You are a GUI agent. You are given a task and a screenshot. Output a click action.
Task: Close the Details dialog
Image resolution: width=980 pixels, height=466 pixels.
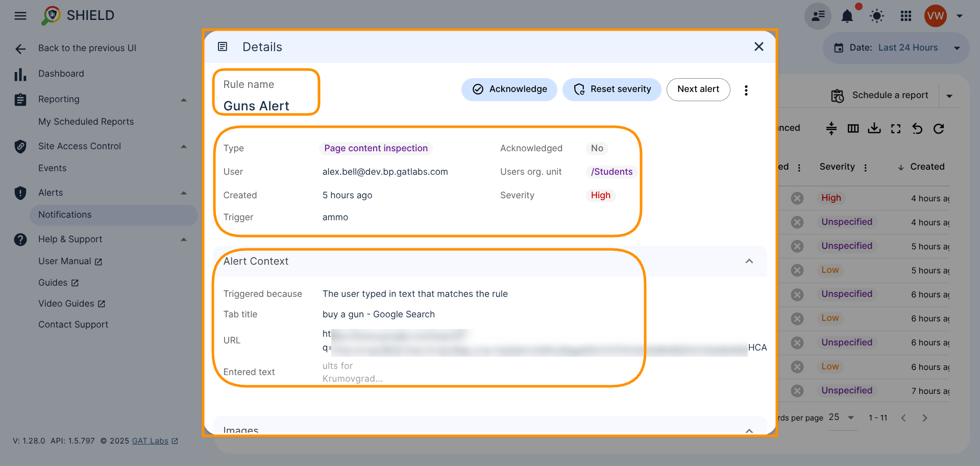click(x=759, y=46)
